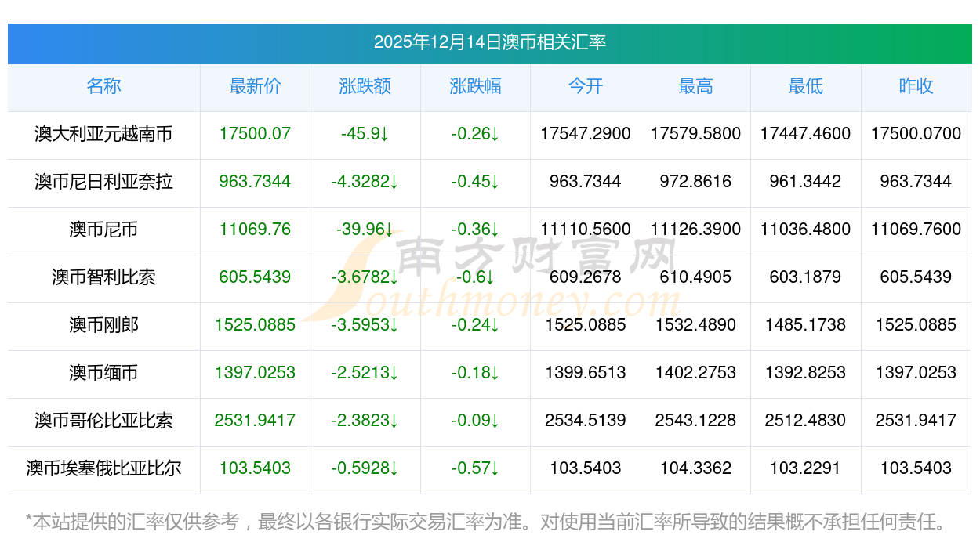
Task: Open the 澳币尼日利亚奈拉 row name
Action: (x=103, y=182)
